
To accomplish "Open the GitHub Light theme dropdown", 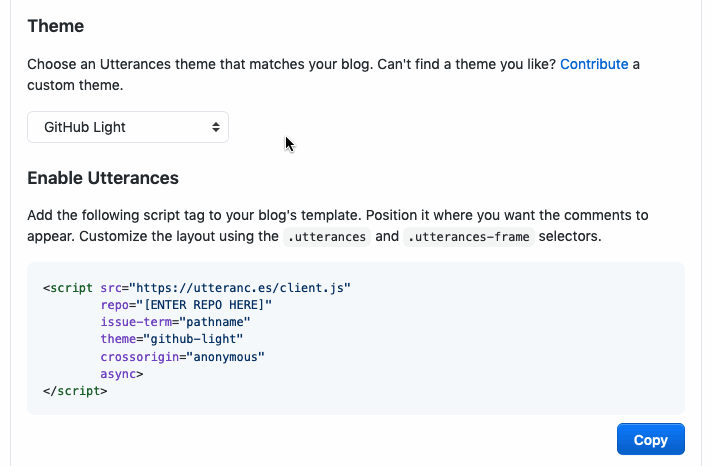I will pyautogui.click(x=127, y=127).
